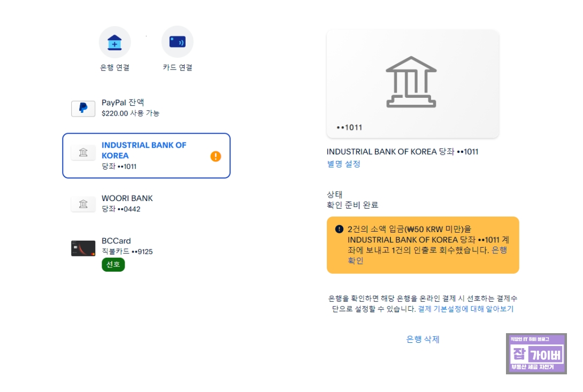Click 은행 삭제 link
This screenshot has width=583, height=392.
(423, 339)
